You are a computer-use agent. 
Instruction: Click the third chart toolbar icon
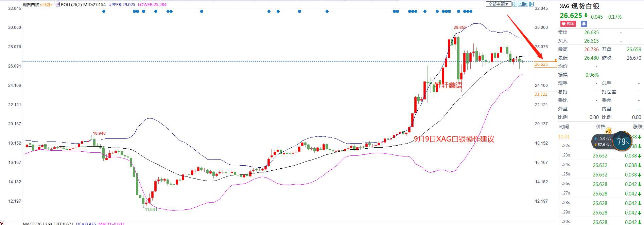tap(526, 4)
